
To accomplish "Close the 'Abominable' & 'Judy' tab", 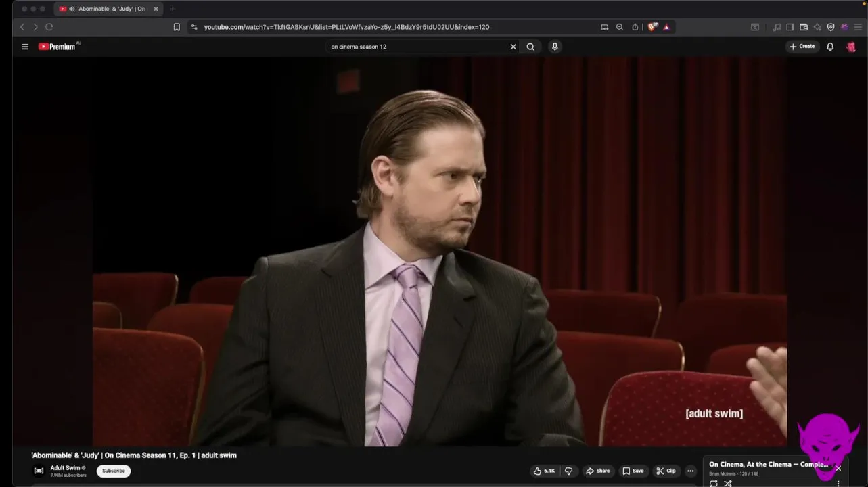I will [156, 9].
